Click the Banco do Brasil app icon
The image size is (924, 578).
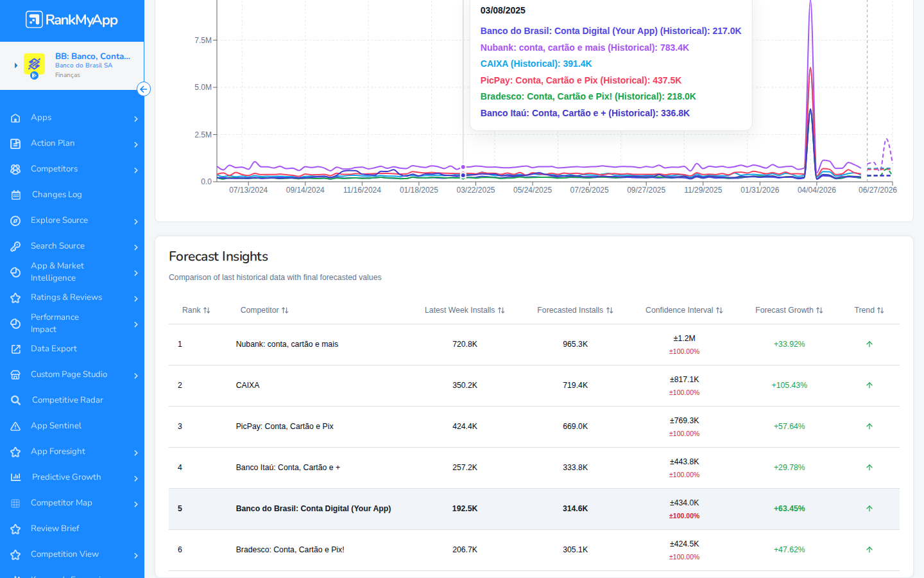[34, 65]
